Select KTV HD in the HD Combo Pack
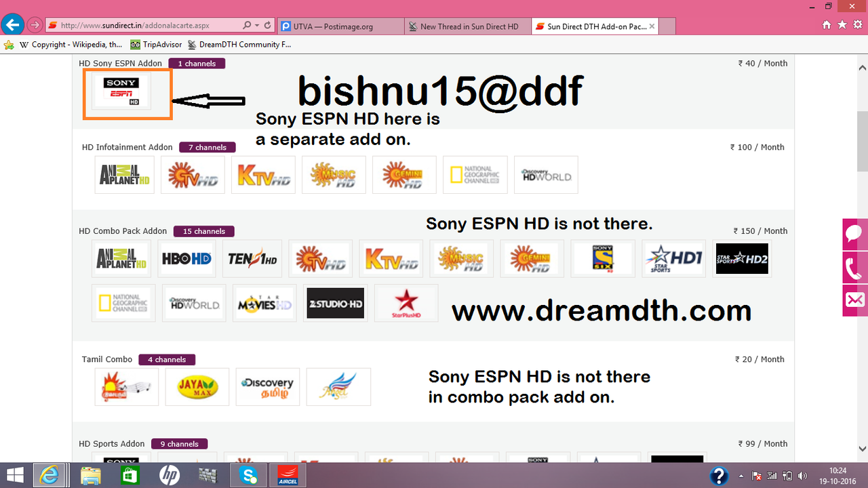Viewport: 868px width, 488px height. pos(391,258)
